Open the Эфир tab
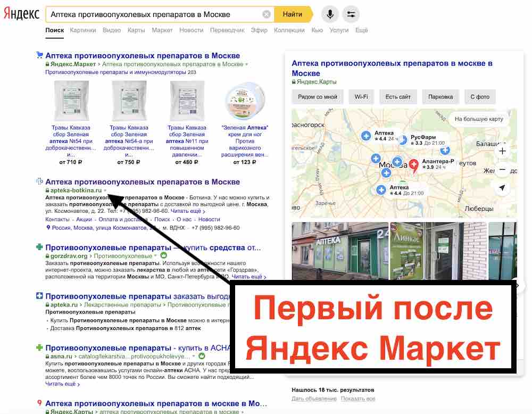The image size is (532, 414). coord(259,30)
